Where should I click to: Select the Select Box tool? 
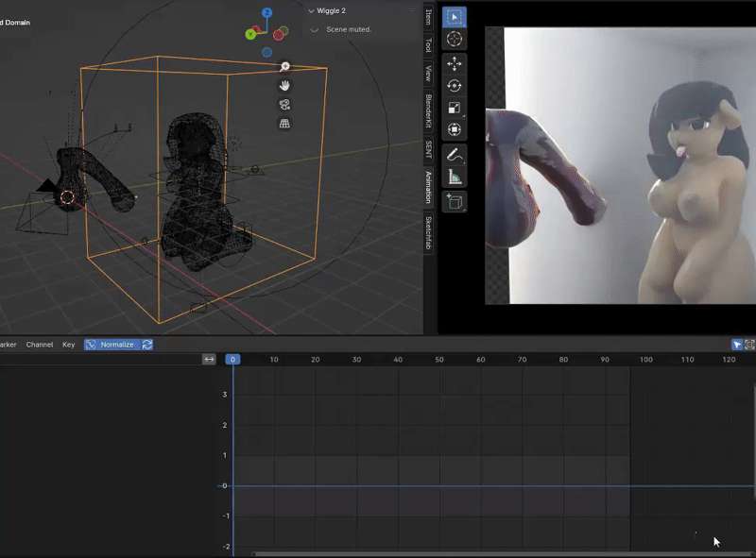pyautogui.click(x=454, y=17)
